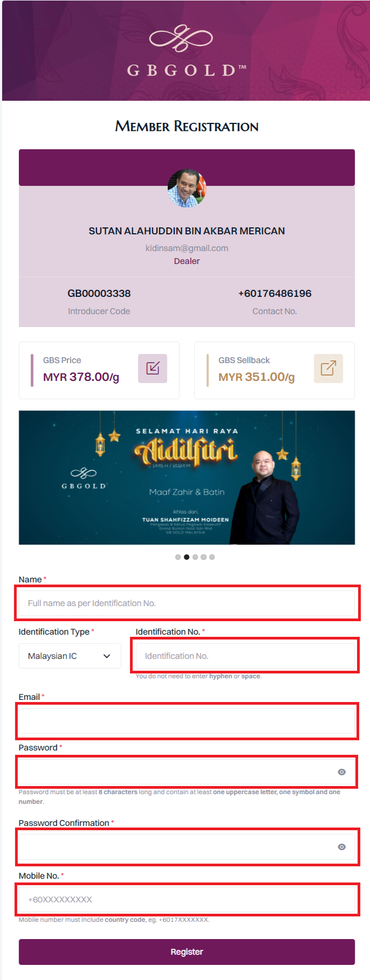Viewport: 370px width, 980px height.
Task: Click the chevron arrow beside Malaysian IC
Action: [107, 656]
